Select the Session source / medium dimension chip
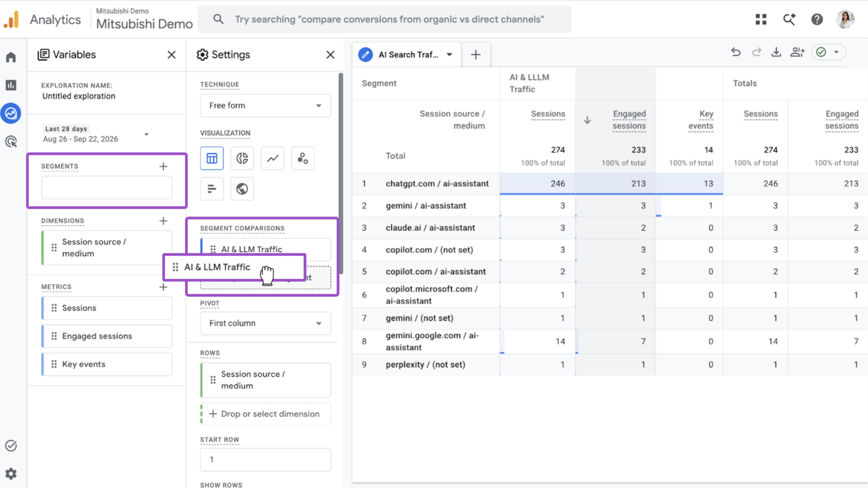The width and height of the screenshot is (868, 488). coord(106,248)
